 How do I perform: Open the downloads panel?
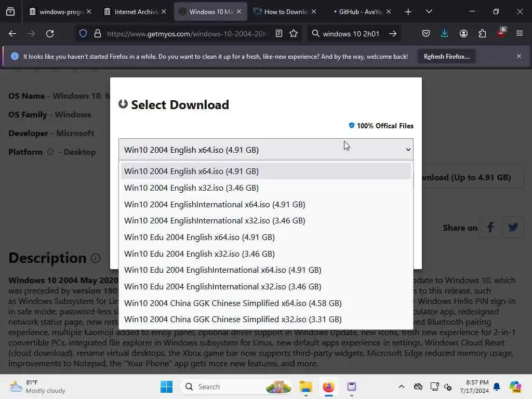coord(445,33)
